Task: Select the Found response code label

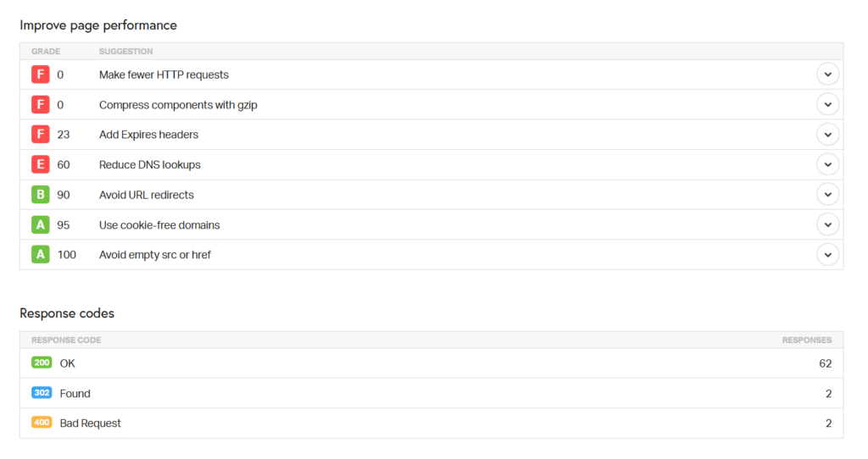Action: click(x=75, y=394)
